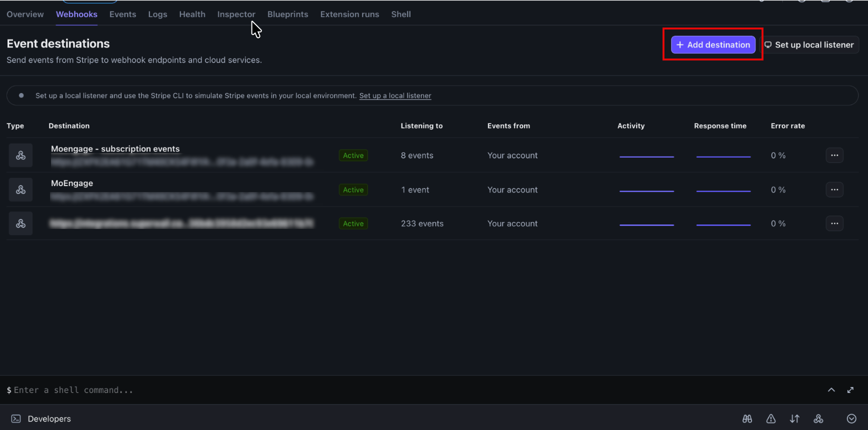Screen dimensions: 868x430
Task: Click the '1 event' cell
Action: click(415, 190)
